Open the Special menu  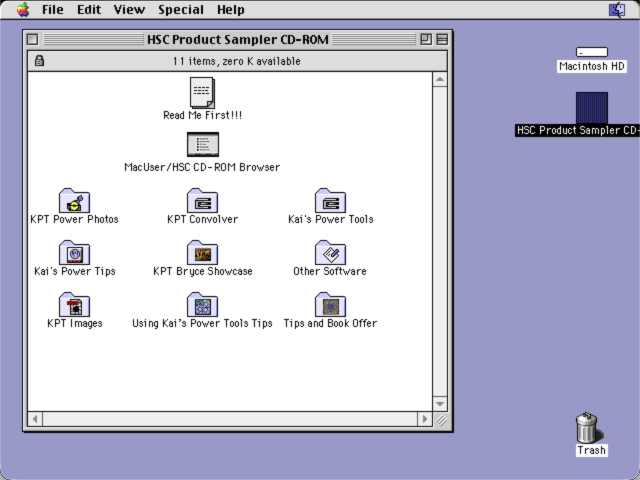(181, 9)
